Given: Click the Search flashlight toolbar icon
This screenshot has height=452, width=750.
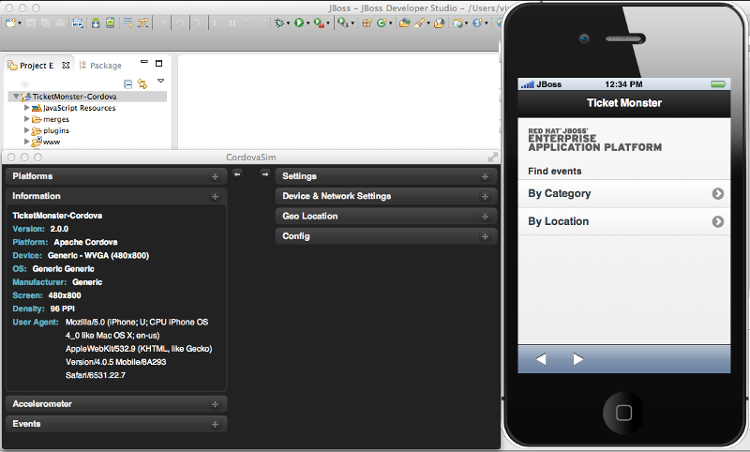Looking at the screenshot, I should (x=419, y=22).
